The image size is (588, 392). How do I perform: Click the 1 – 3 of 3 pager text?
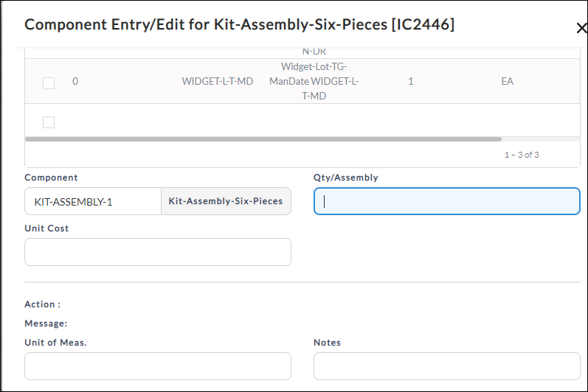tap(522, 155)
